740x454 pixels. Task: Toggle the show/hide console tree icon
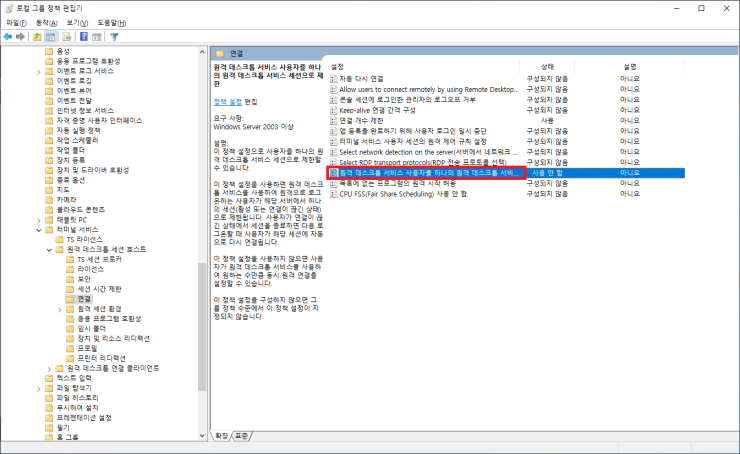pyautogui.click(x=52, y=37)
